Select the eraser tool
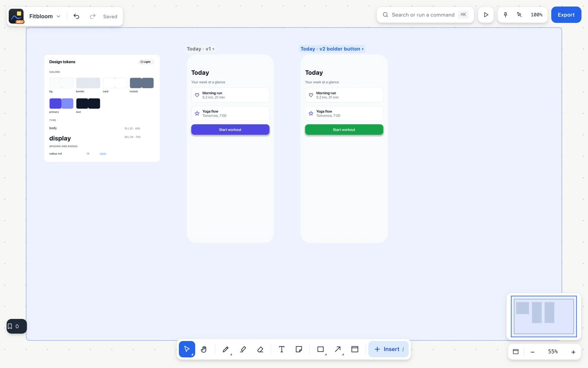This screenshot has height=368, width=588. pyautogui.click(x=260, y=349)
